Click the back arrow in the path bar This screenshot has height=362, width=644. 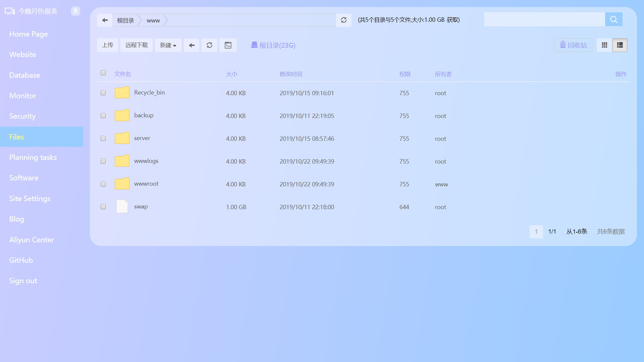coord(105,20)
